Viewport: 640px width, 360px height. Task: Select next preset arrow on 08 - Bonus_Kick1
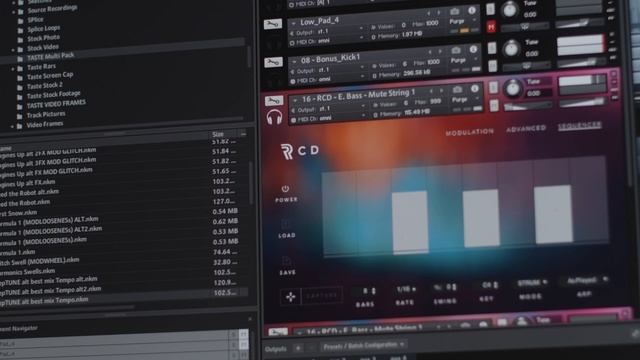tap(440, 51)
